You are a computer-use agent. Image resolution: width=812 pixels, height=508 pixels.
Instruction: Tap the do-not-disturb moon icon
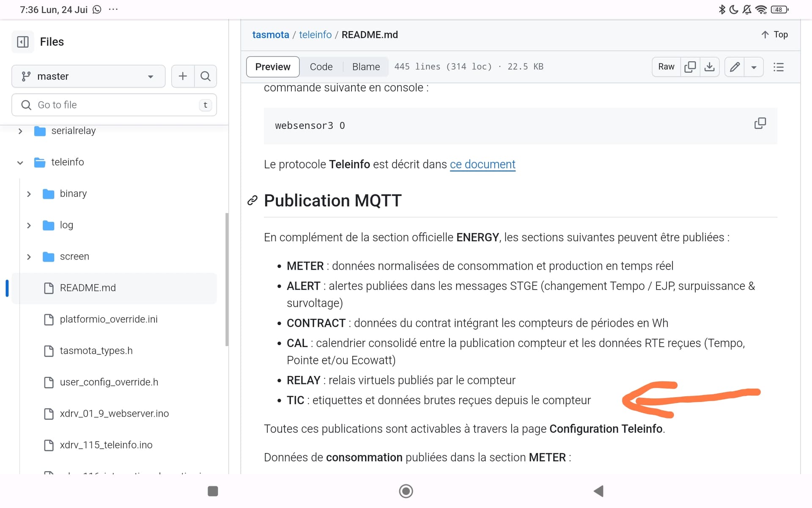pos(734,9)
